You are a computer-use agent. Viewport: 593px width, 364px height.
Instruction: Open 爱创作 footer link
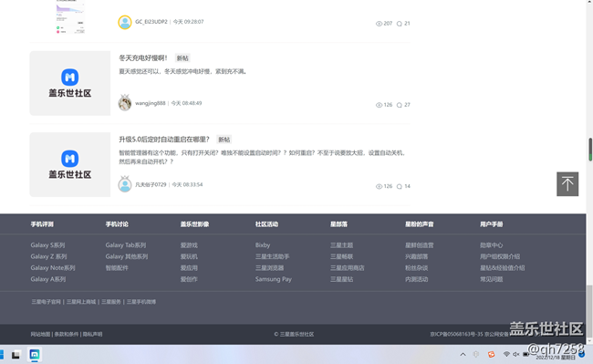pyautogui.click(x=189, y=279)
